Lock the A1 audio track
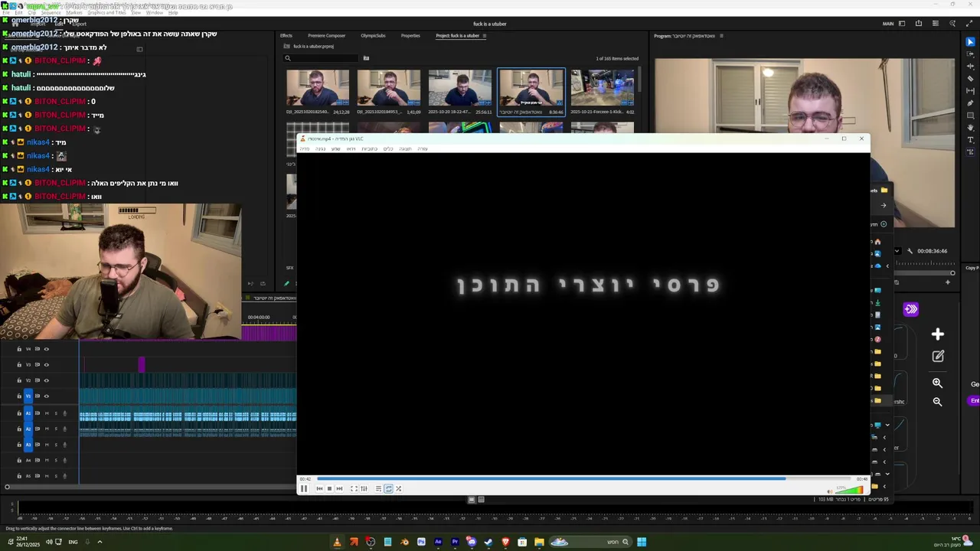The width and height of the screenshot is (980, 551). pyautogui.click(x=19, y=413)
